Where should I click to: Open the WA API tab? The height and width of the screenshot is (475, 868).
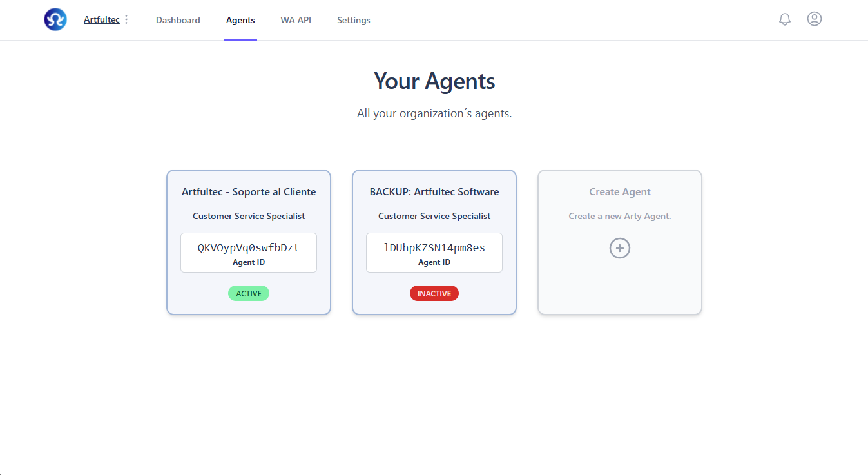pyautogui.click(x=296, y=20)
